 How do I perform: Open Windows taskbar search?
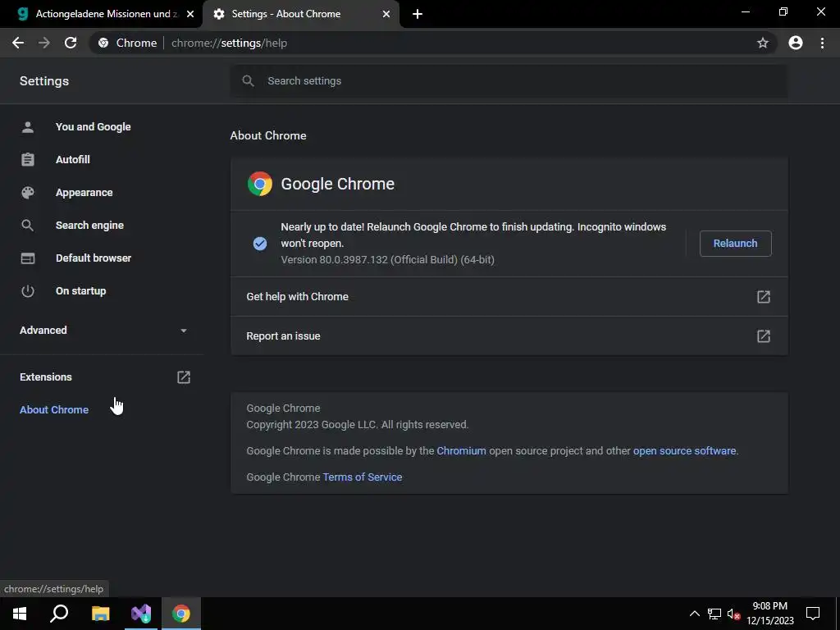coord(59,614)
